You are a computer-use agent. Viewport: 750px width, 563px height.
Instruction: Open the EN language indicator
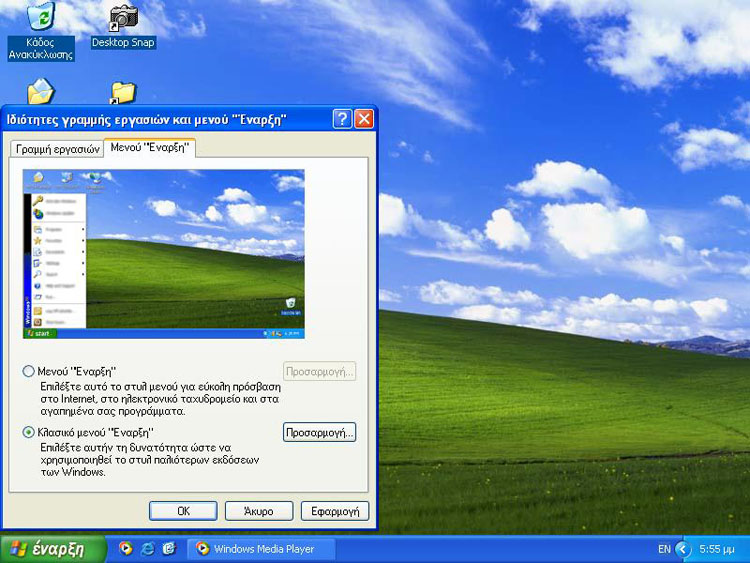click(664, 549)
